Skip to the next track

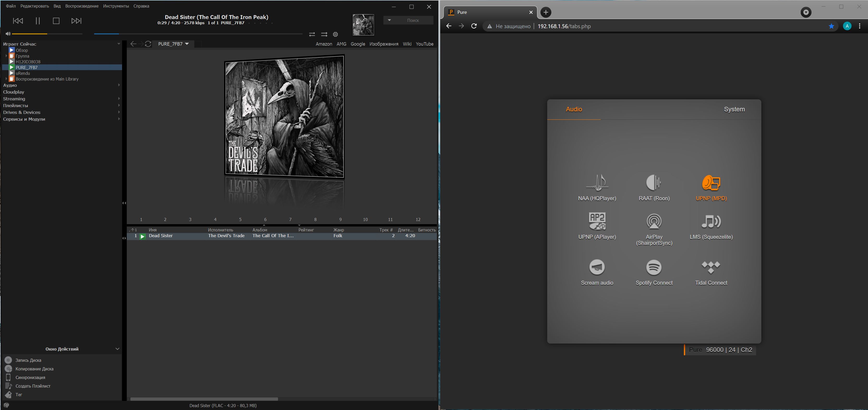click(x=76, y=21)
